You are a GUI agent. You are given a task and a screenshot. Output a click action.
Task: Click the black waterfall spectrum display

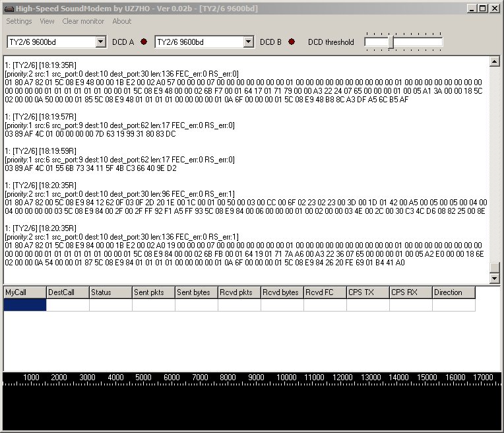tap(252, 408)
